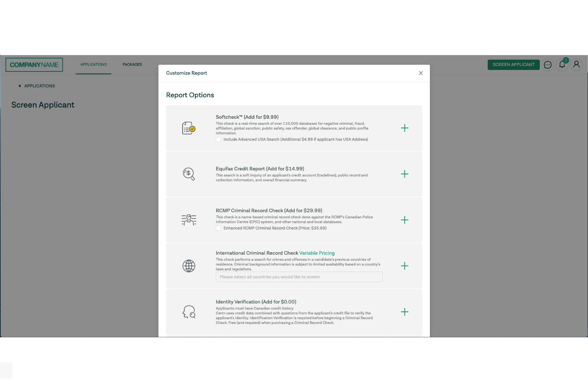Screen dimensions: 588x392
Task: Click the RCMP officer record icon
Action: [189, 220]
